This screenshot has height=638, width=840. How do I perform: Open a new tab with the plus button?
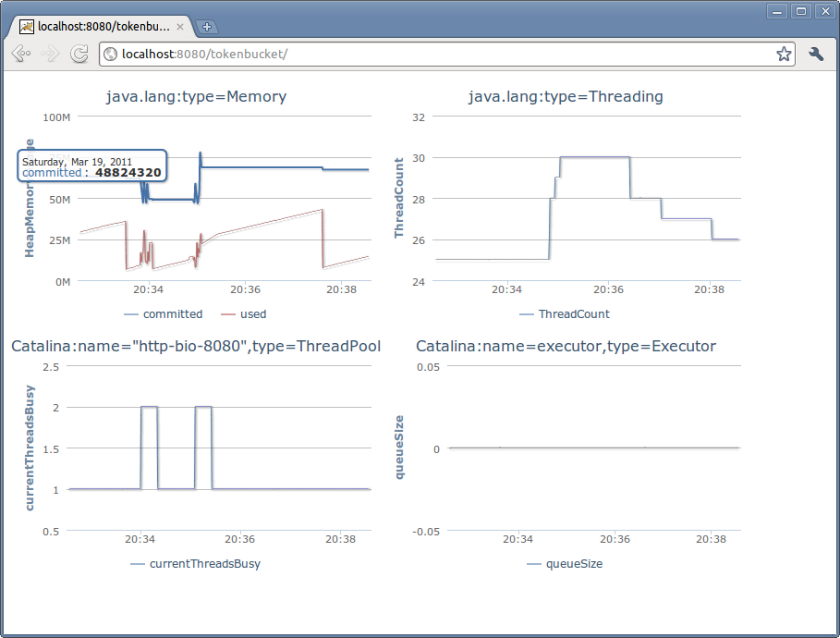click(207, 26)
